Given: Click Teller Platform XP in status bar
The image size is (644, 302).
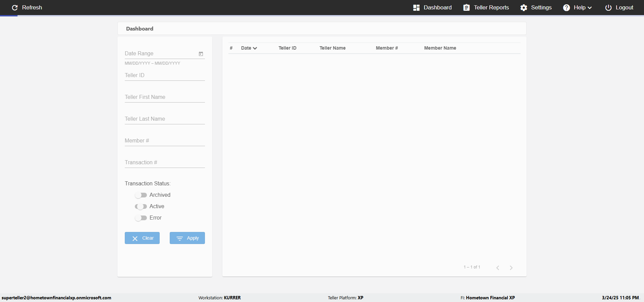Looking at the screenshot, I should (x=345, y=298).
